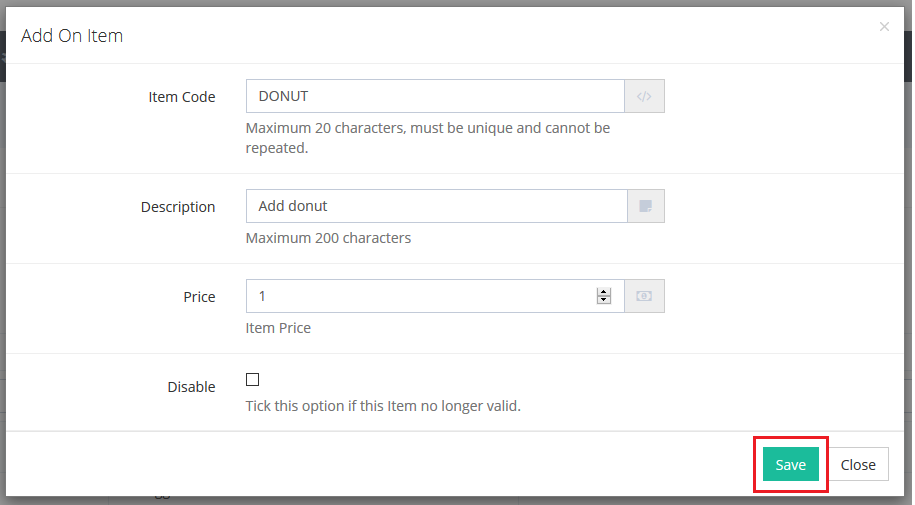Select the Price input field
The width and height of the screenshot is (915, 505).
(x=420, y=297)
